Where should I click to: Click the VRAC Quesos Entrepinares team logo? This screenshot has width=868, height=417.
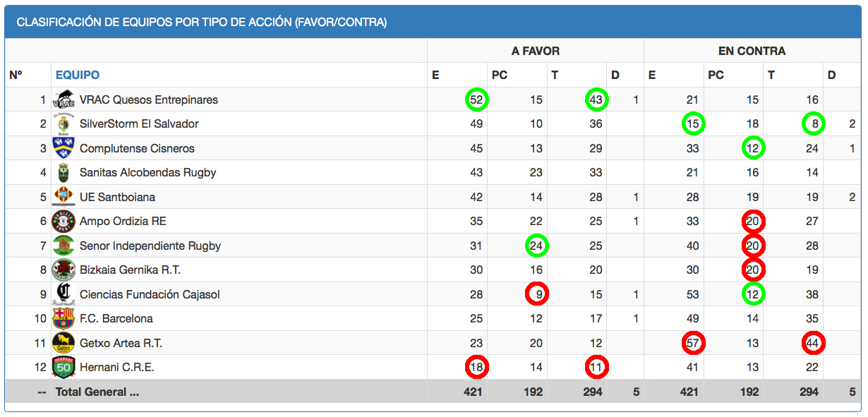(x=64, y=99)
